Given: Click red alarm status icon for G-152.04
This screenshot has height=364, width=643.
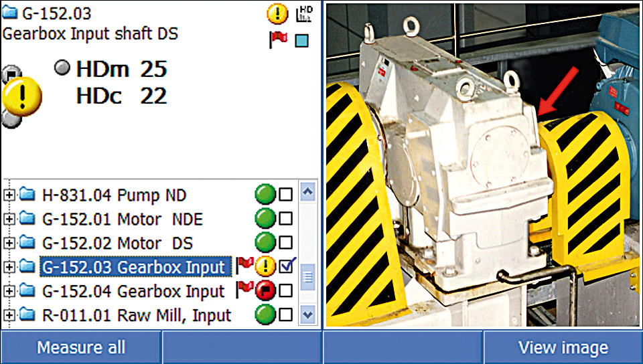Looking at the screenshot, I should (x=265, y=291).
